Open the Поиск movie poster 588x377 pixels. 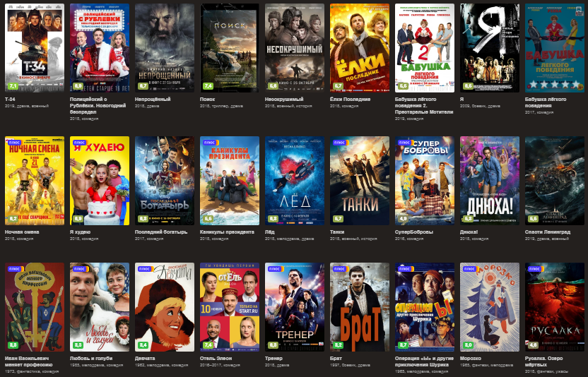pyautogui.click(x=230, y=48)
